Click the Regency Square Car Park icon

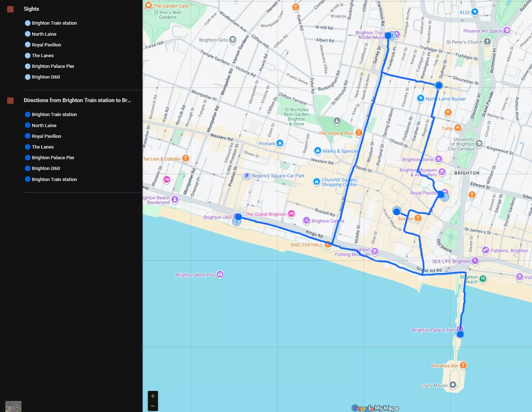pyautogui.click(x=247, y=176)
